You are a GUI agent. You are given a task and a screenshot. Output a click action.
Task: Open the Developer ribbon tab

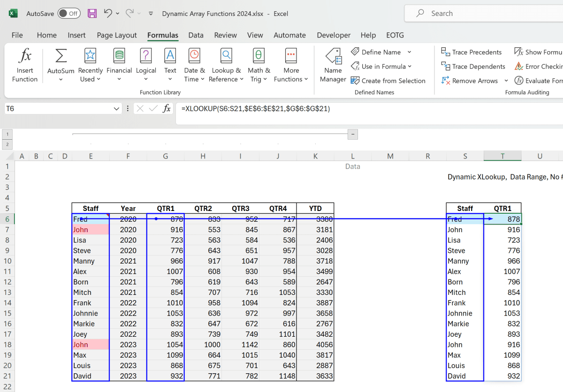334,35
